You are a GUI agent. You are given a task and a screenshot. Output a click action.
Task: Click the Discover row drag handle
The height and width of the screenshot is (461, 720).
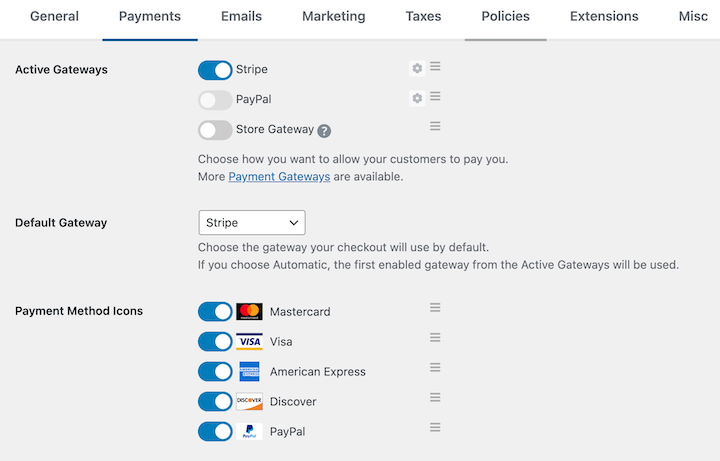[435, 398]
